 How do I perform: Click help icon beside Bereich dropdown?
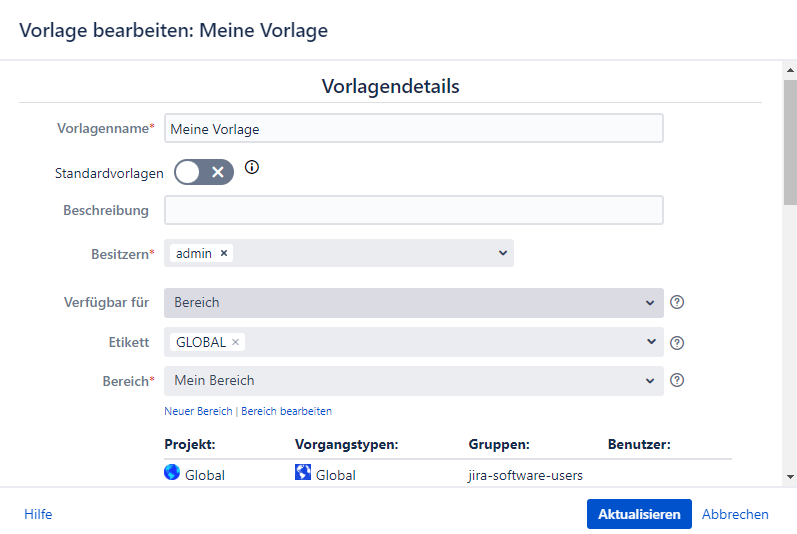point(677,380)
